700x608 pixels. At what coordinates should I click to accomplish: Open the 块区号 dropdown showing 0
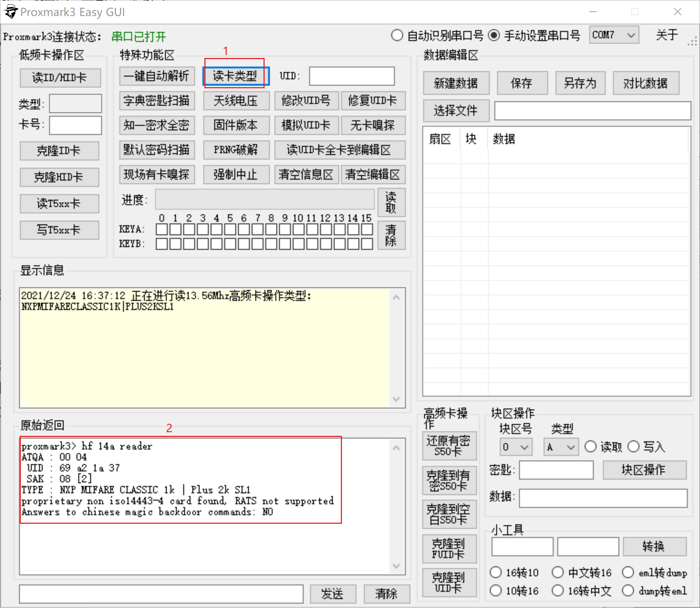pos(516,447)
